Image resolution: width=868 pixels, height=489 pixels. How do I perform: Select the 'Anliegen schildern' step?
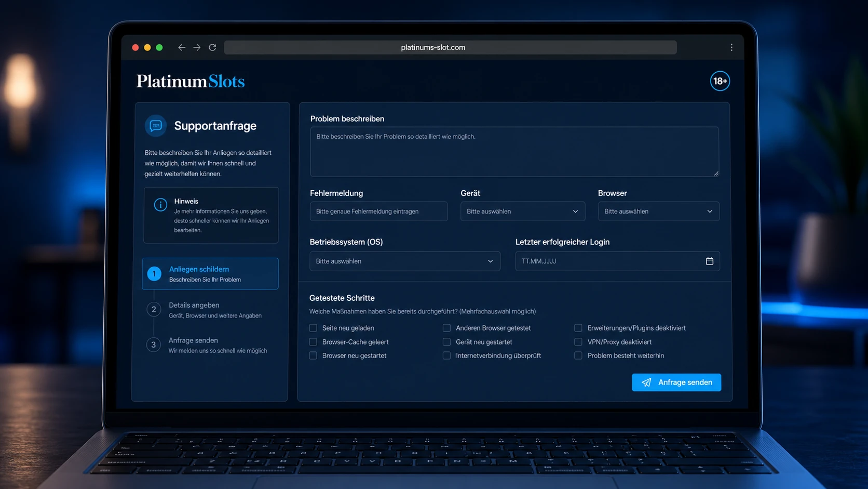(x=210, y=274)
